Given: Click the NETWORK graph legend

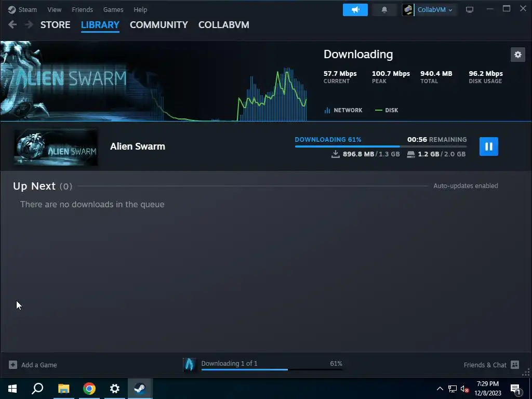Looking at the screenshot, I should coord(343,110).
